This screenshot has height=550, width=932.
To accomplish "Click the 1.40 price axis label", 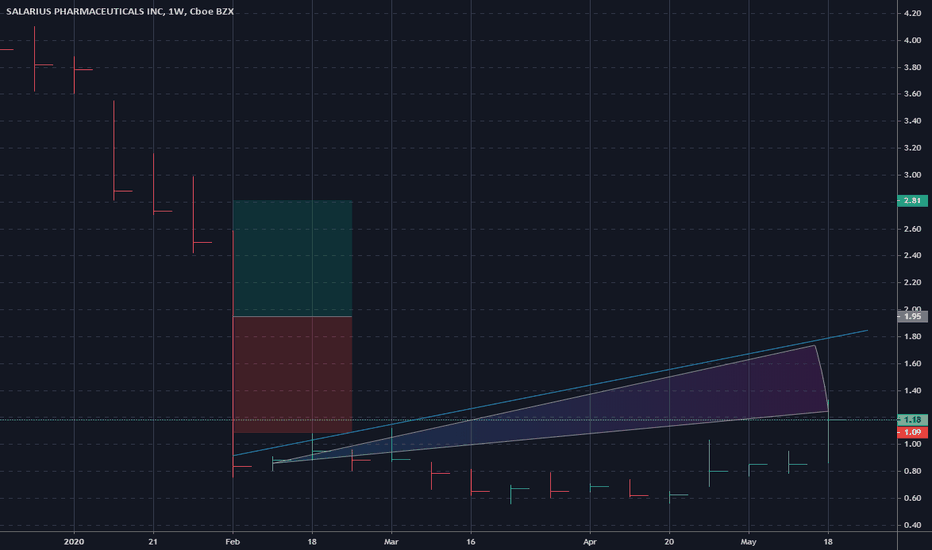I will point(912,391).
